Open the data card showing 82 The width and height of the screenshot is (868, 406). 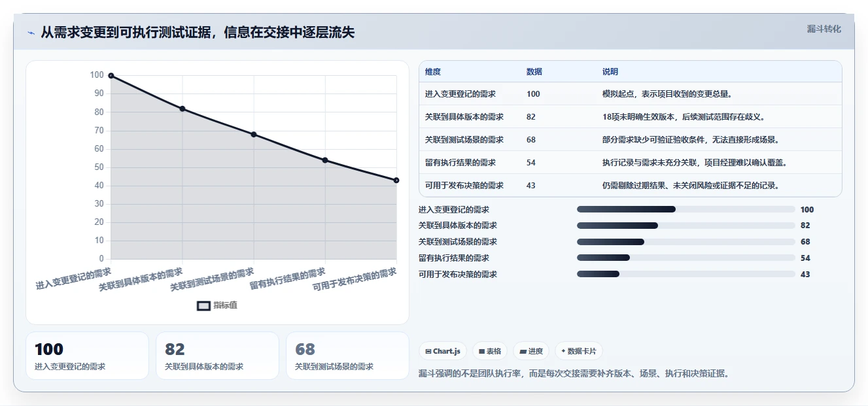(x=217, y=356)
